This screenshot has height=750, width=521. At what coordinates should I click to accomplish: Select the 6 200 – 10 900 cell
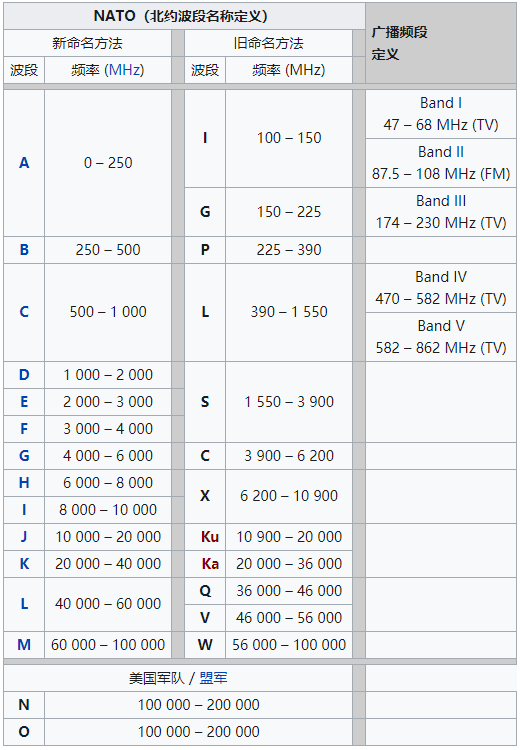point(289,496)
